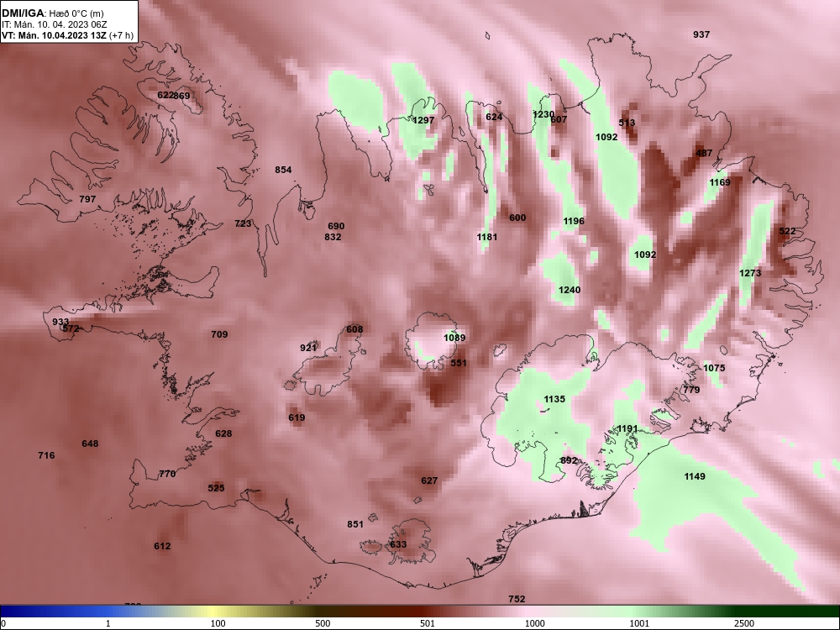The width and height of the screenshot is (840, 630).
Task: Click the 1191 height label
Action: coord(627,428)
